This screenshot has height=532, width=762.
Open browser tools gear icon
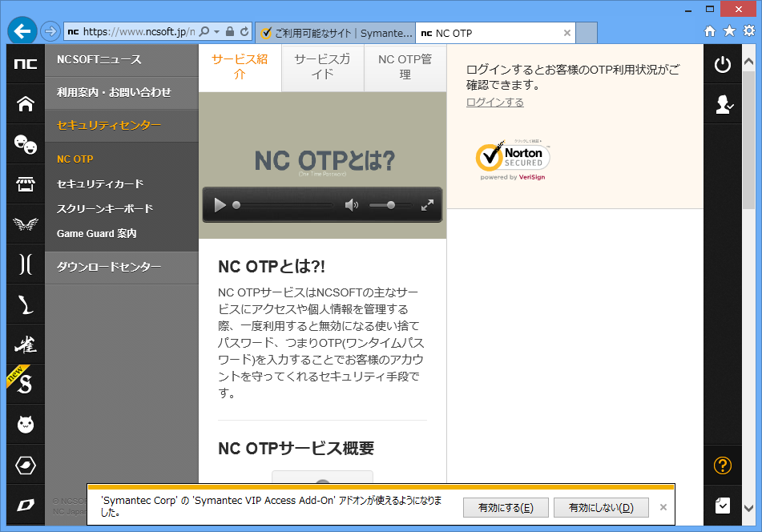(x=749, y=31)
